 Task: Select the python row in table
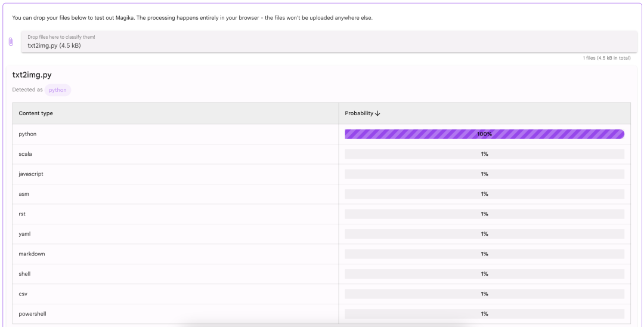(x=27, y=134)
